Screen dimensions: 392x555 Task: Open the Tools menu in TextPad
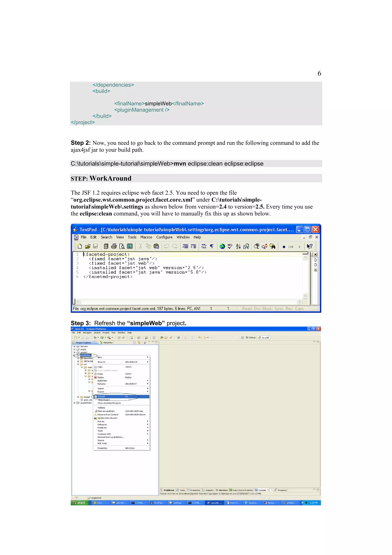coord(132,237)
